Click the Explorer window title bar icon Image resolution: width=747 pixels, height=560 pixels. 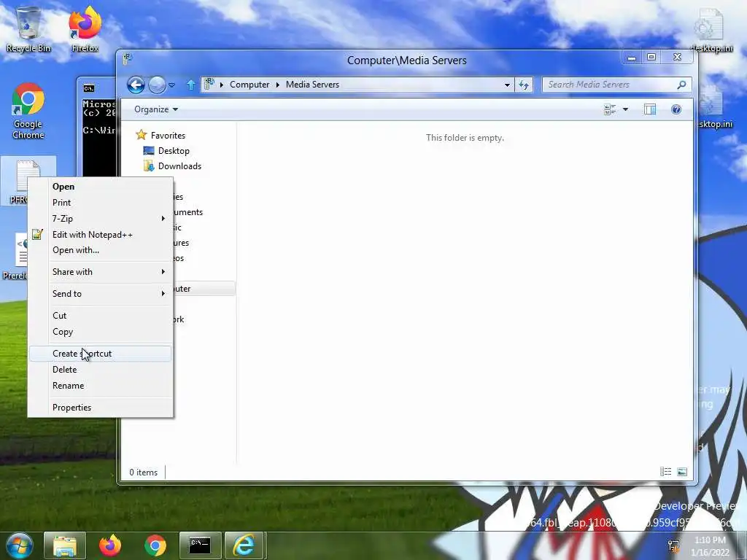click(127, 60)
